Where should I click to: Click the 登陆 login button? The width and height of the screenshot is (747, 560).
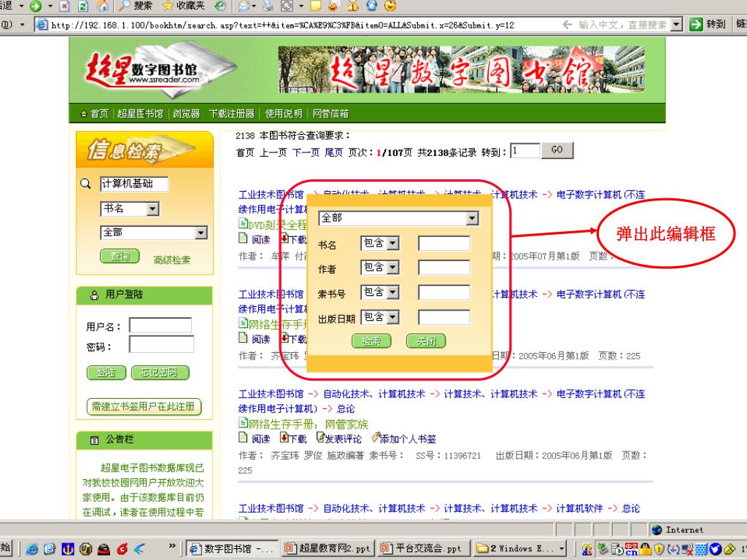point(107,373)
